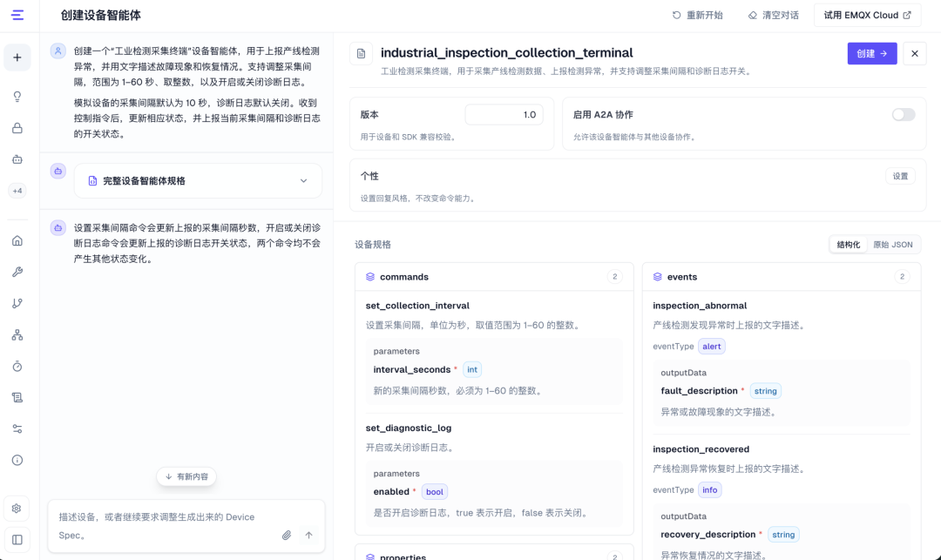Select the sliders icon in the sidebar
Image resolution: width=941 pixels, height=560 pixels.
[17, 428]
